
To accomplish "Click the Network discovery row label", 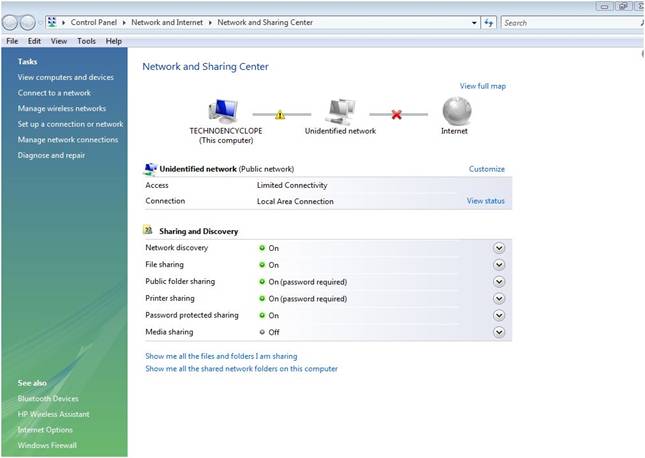I will (x=176, y=248).
